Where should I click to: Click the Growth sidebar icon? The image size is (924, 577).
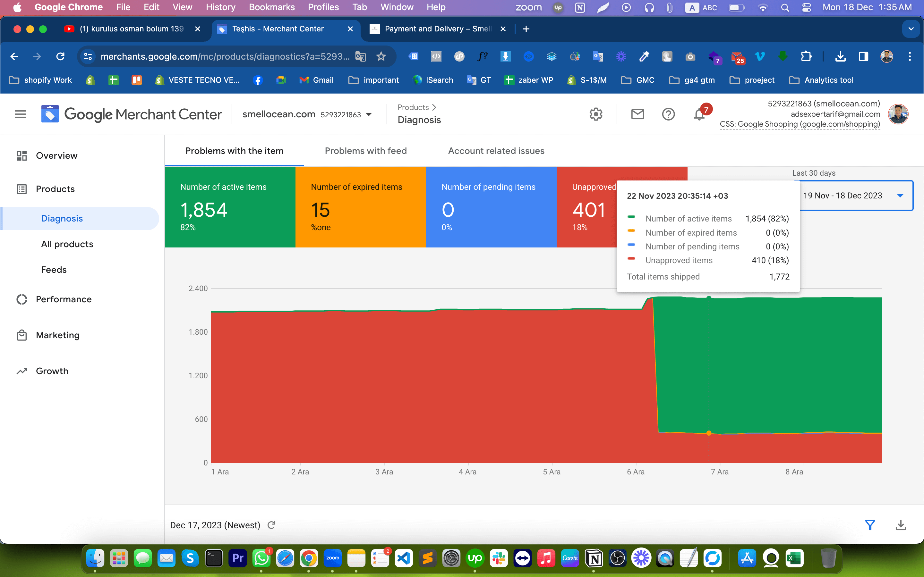click(x=21, y=370)
